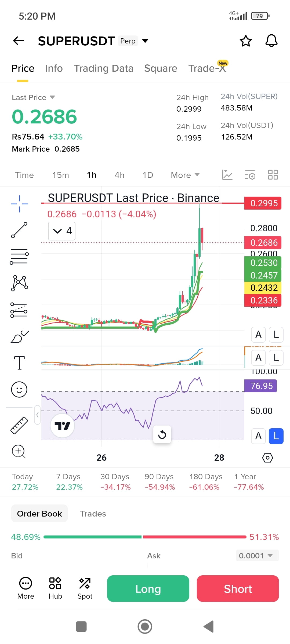Toggle log scale L on MACD pane
290x644 pixels.
click(276, 358)
